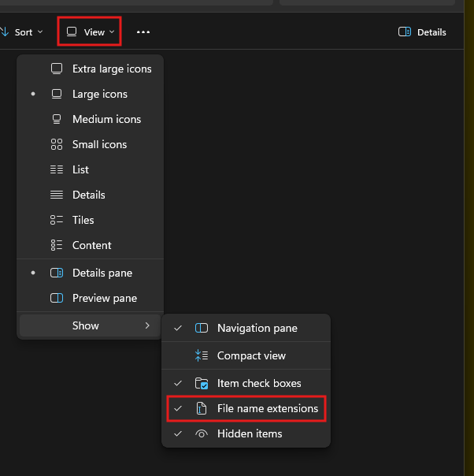Disable Item check boxes option

[258, 383]
